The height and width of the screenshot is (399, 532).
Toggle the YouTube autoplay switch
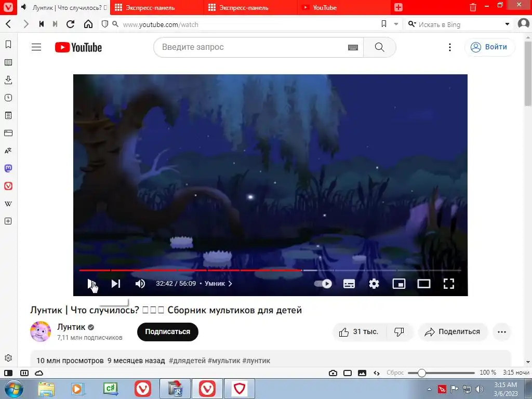tap(323, 284)
